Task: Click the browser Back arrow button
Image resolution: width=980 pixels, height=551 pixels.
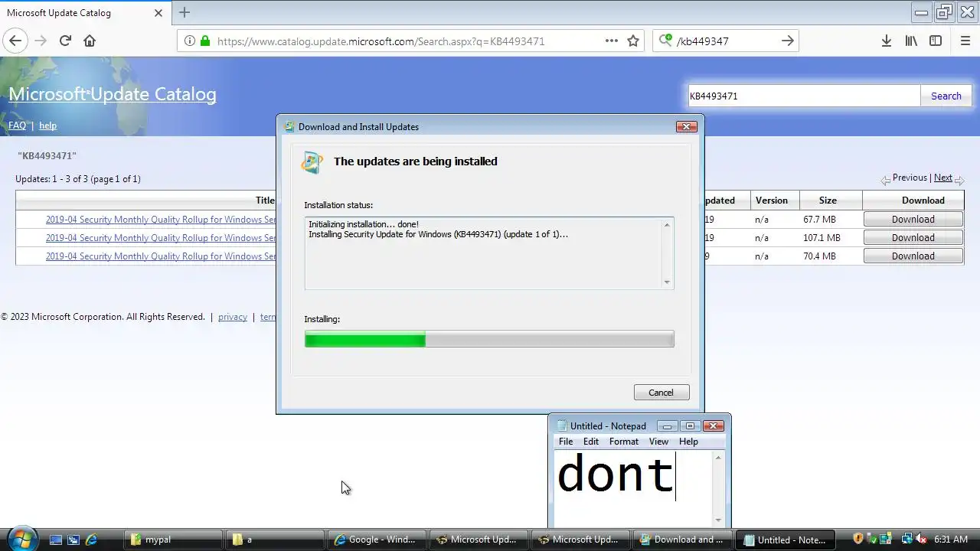Action: (x=15, y=41)
